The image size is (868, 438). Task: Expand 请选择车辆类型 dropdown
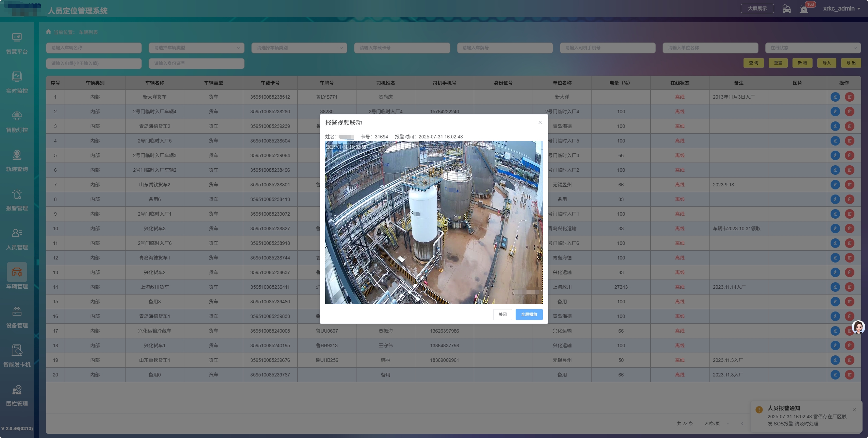(196, 48)
